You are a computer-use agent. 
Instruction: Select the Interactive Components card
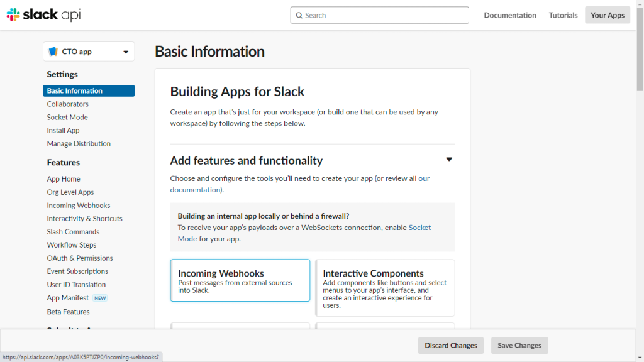pos(385,288)
